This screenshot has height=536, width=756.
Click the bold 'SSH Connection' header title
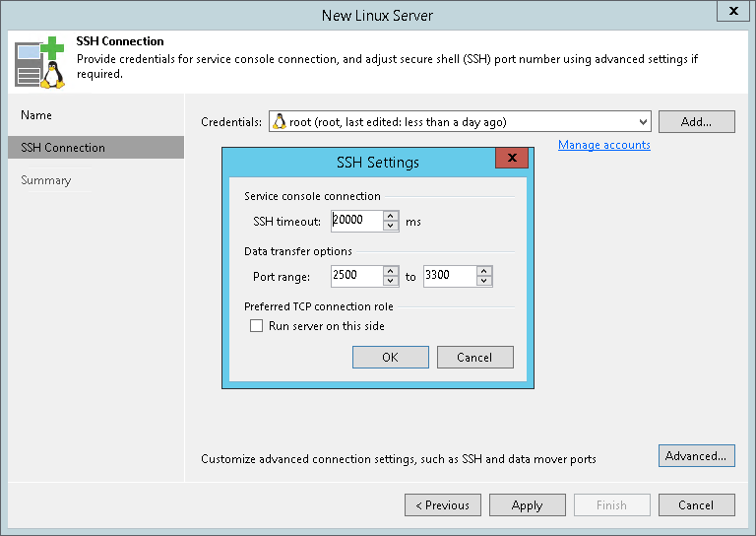tap(120, 41)
